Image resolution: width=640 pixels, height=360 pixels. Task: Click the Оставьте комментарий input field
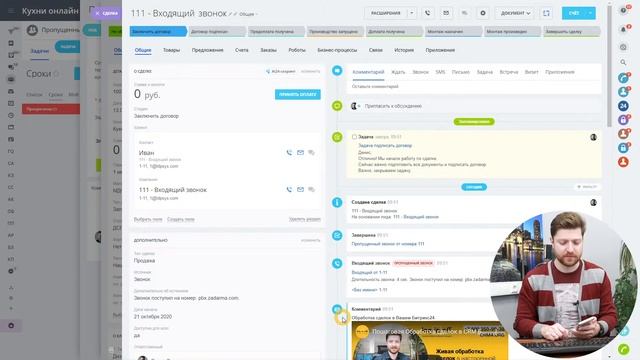[x=473, y=87]
